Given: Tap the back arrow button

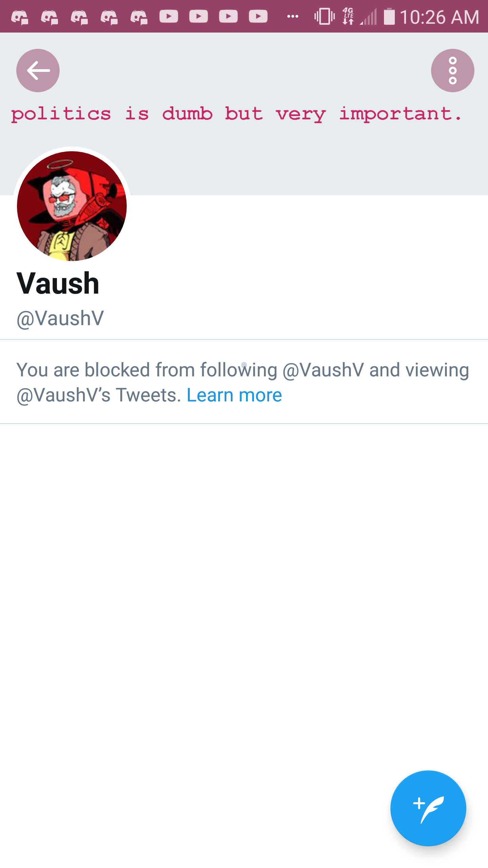Looking at the screenshot, I should [38, 71].
